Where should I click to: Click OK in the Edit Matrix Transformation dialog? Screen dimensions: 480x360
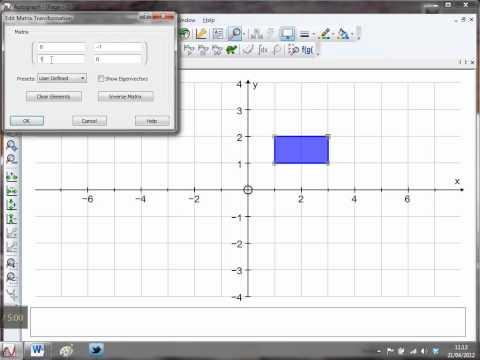pyautogui.click(x=27, y=121)
